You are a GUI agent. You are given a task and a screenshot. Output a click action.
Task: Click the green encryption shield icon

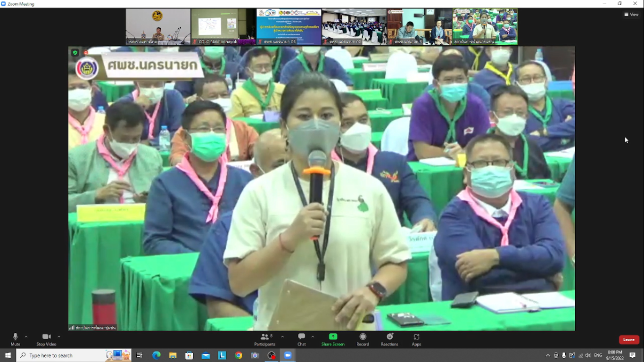click(x=75, y=53)
